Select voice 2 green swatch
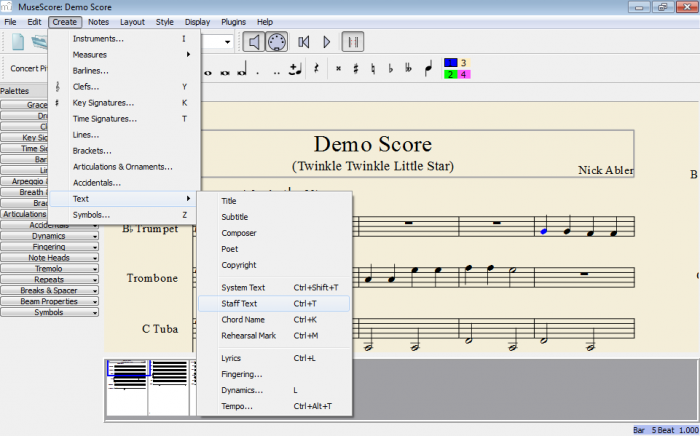The width and height of the screenshot is (700, 436). coord(450,74)
